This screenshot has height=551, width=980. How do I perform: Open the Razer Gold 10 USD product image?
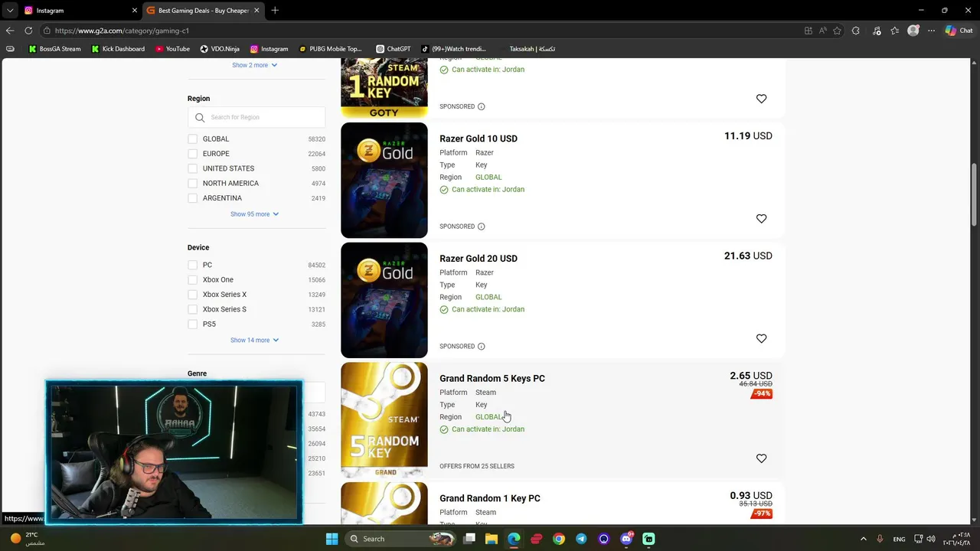pos(384,181)
